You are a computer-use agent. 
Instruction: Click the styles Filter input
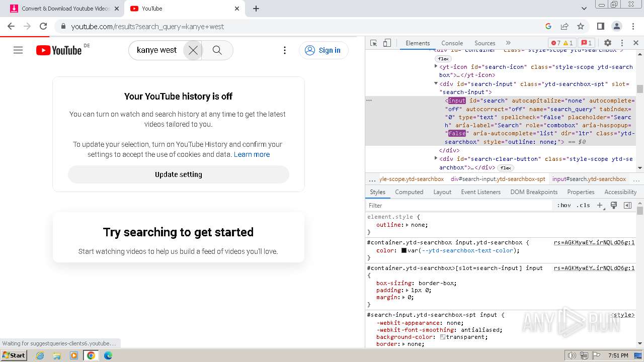[459, 205]
